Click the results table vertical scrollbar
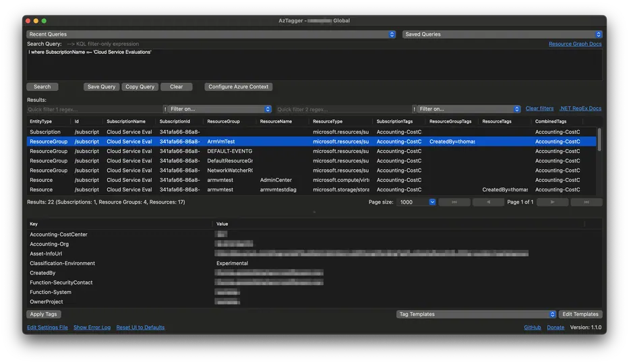 point(599,140)
